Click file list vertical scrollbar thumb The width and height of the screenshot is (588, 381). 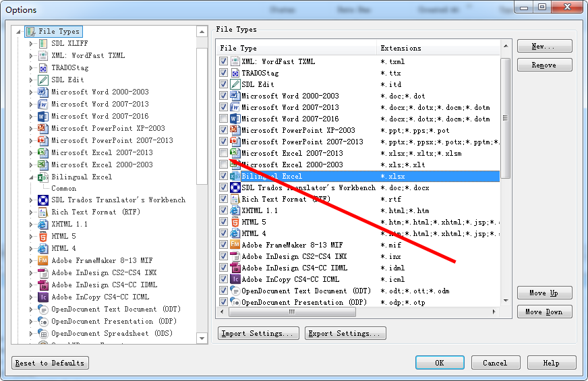click(506, 118)
